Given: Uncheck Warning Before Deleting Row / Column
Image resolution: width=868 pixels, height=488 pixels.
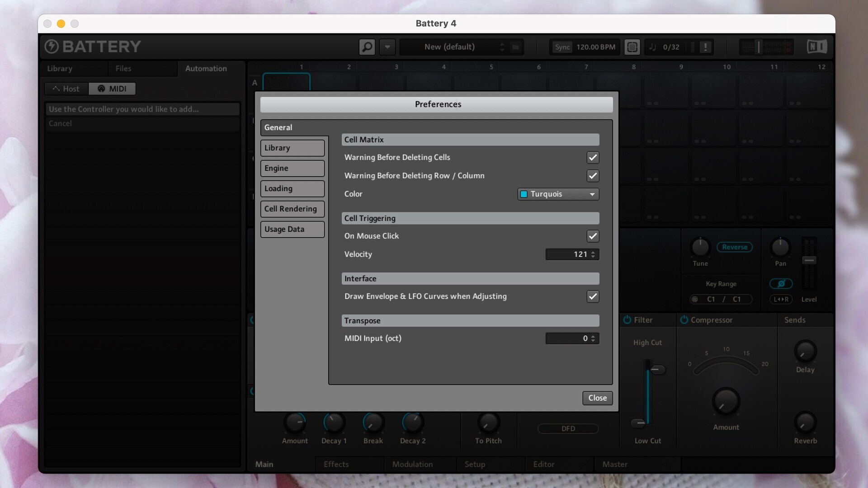Looking at the screenshot, I should (593, 175).
